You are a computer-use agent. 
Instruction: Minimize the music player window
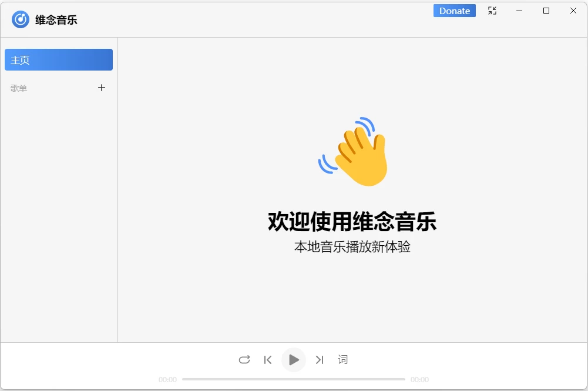tap(519, 11)
